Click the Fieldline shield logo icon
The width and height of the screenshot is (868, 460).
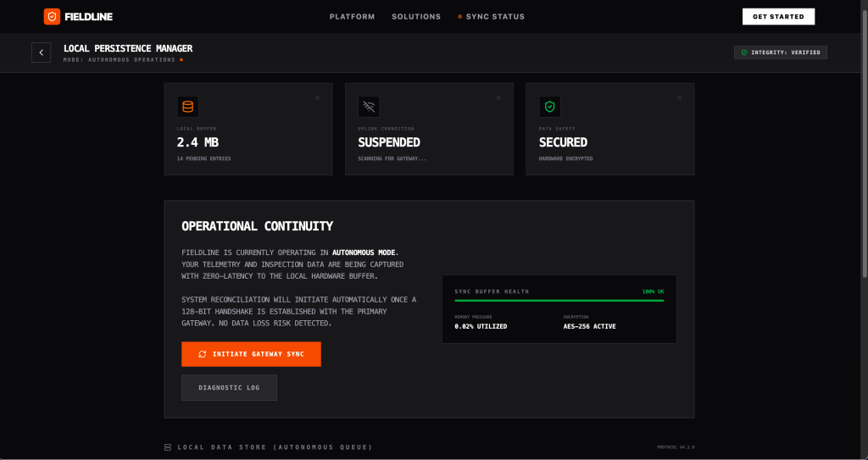pyautogui.click(x=52, y=16)
